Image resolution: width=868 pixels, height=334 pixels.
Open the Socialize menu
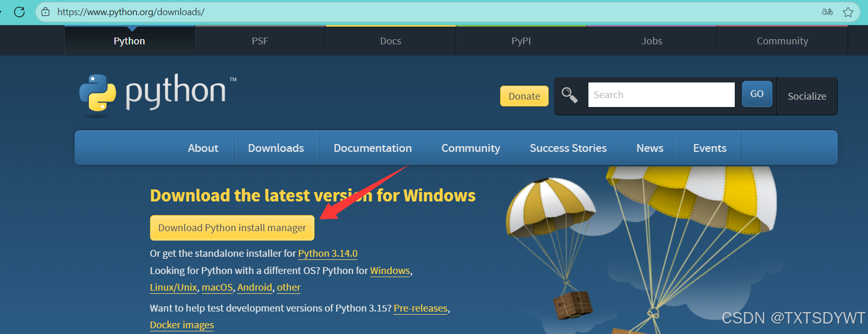click(807, 96)
